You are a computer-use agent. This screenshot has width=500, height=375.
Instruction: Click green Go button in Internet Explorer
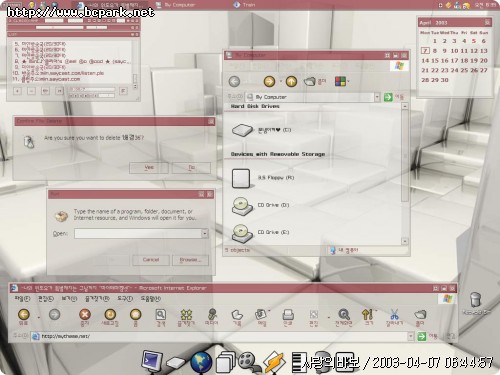(x=422, y=336)
